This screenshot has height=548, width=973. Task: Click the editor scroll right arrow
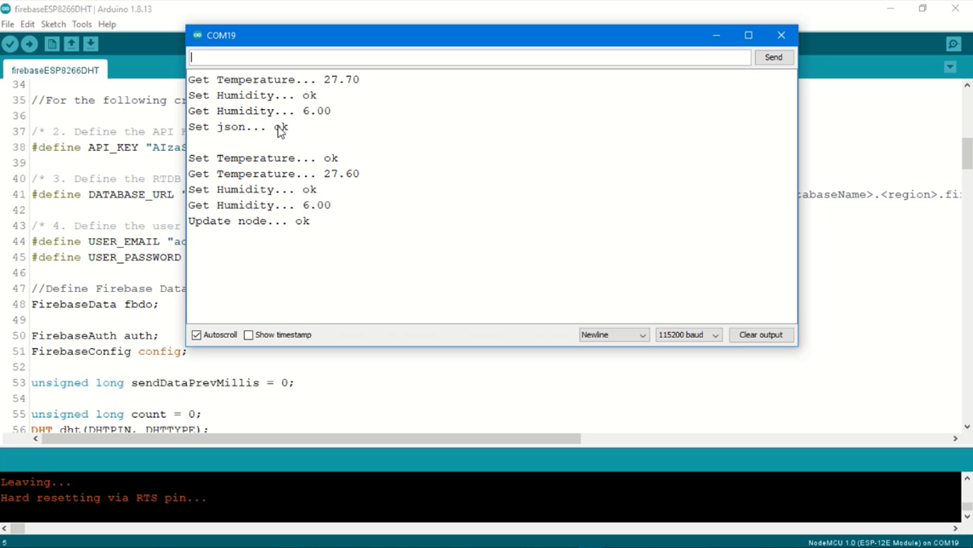[955, 439]
